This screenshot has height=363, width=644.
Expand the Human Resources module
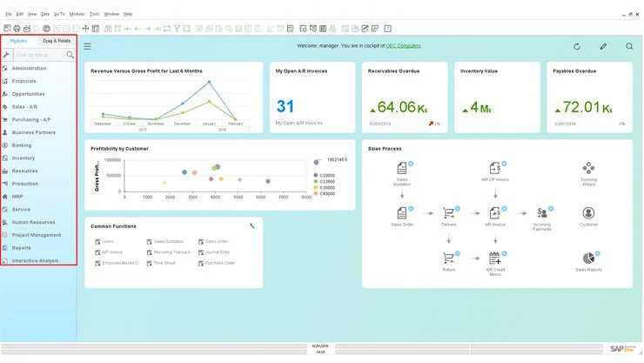tap(33, 222)
